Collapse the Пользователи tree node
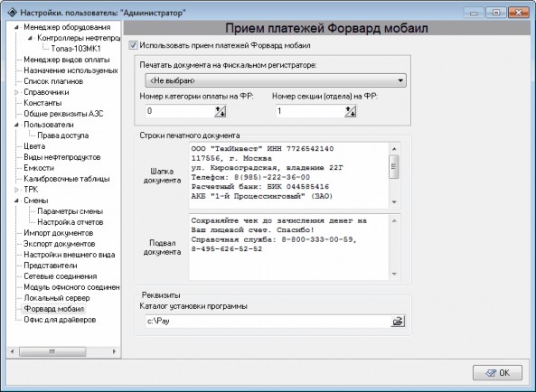The width and height of the screenshot is (536, 392). [x=16, y=125]
